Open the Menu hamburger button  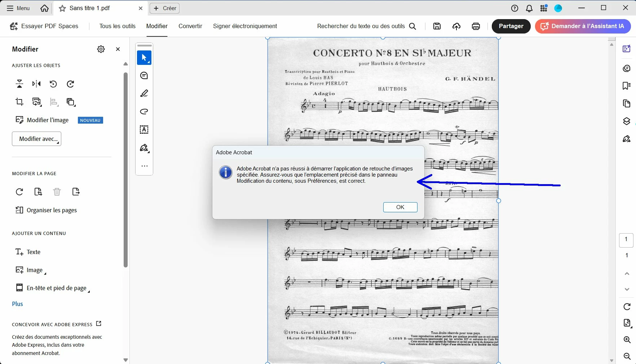(18, 8)
